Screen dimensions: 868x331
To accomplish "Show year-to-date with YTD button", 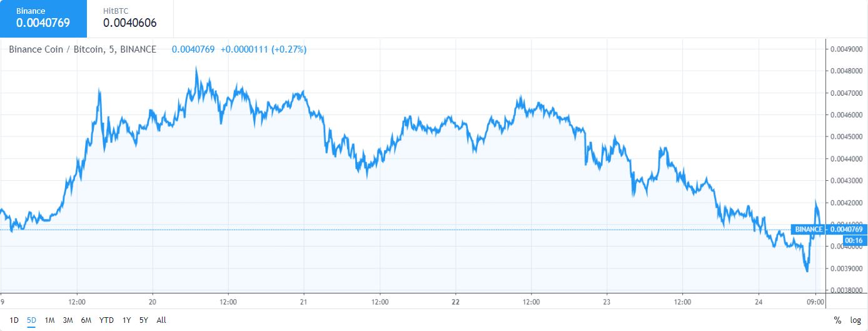I will [106, 320].
